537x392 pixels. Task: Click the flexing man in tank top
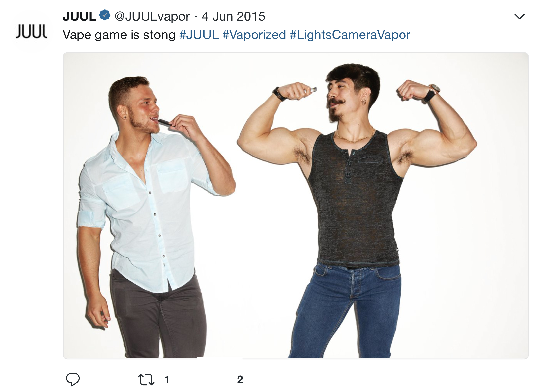357,211
